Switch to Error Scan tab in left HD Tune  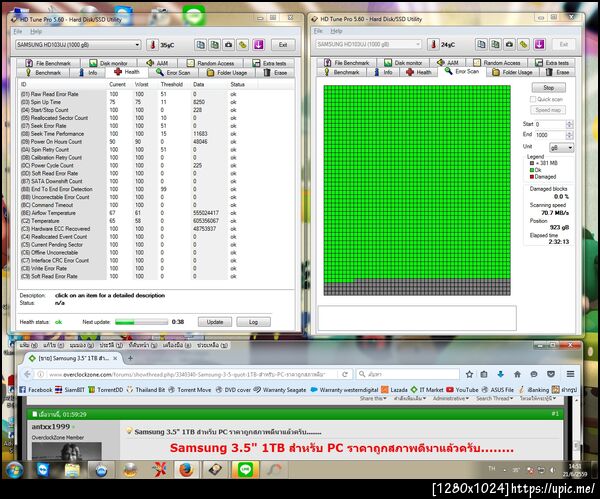coord(173,72)
